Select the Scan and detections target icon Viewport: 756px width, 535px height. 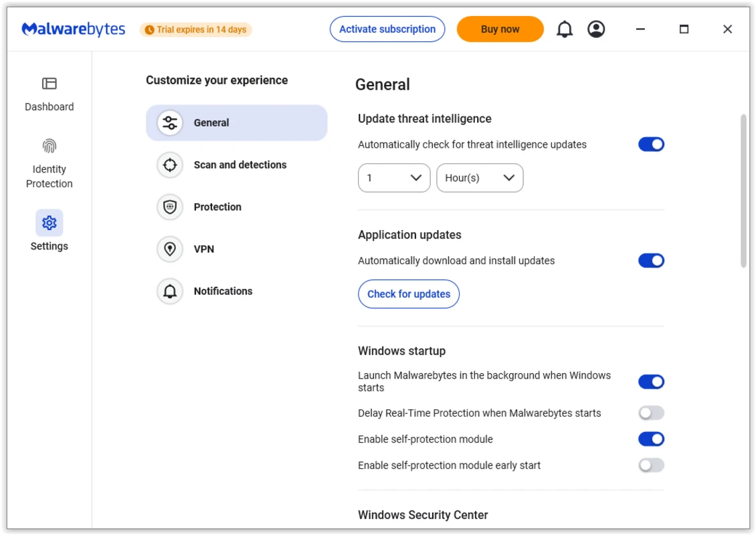[x=169, y=165]
